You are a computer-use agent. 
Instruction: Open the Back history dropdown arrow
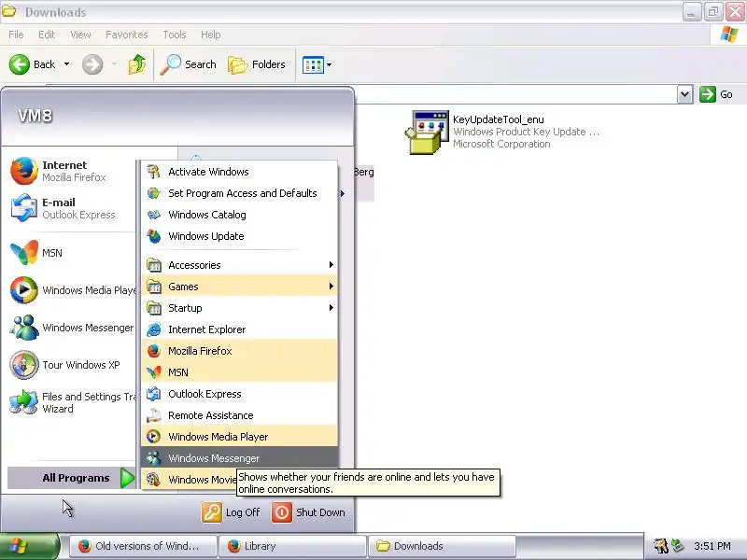pos(66,64)
